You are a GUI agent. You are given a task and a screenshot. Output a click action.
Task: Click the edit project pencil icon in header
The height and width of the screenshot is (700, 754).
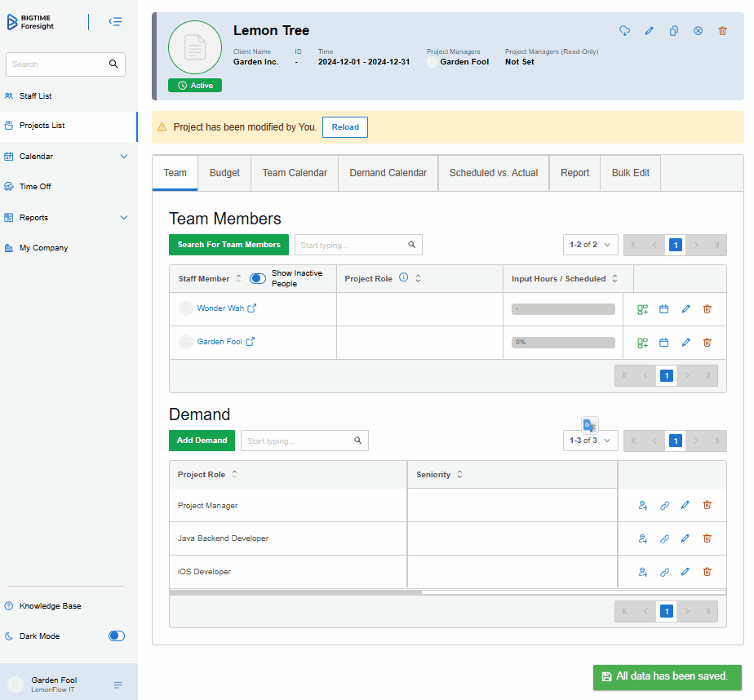649,31
